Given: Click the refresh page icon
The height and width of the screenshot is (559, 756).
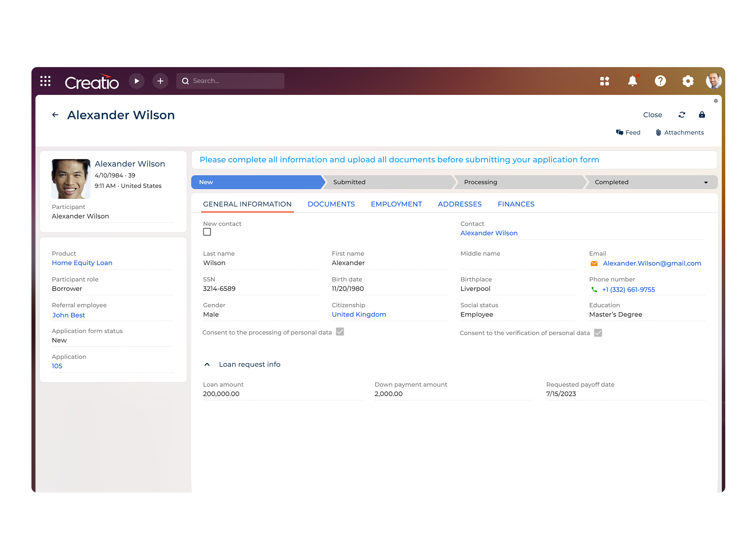Looking at the screenshot, I should click(682, 115).
